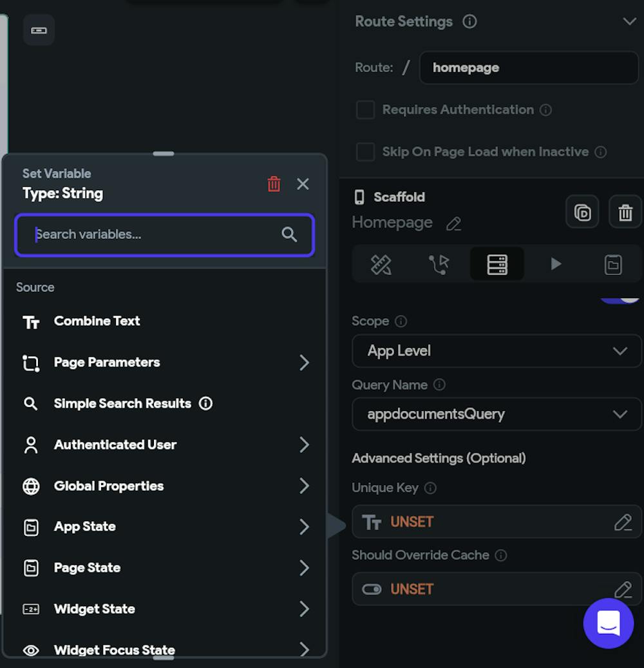Collapse the Route Settings section
The image size is (644, 668).
click(x=629, y=21)
